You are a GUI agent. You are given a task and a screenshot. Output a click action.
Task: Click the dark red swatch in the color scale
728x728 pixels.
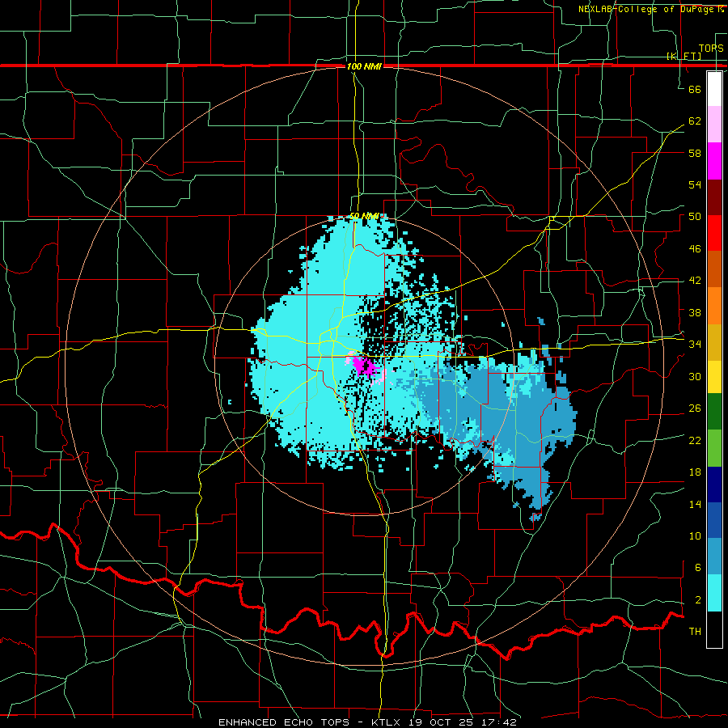pyautogui.click(x=714, y=197)
